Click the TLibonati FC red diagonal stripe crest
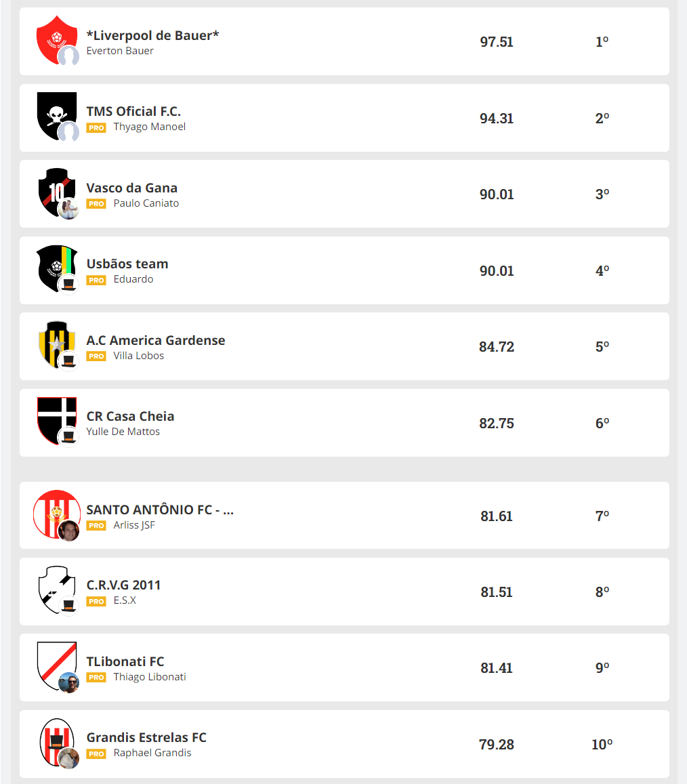 53,662
